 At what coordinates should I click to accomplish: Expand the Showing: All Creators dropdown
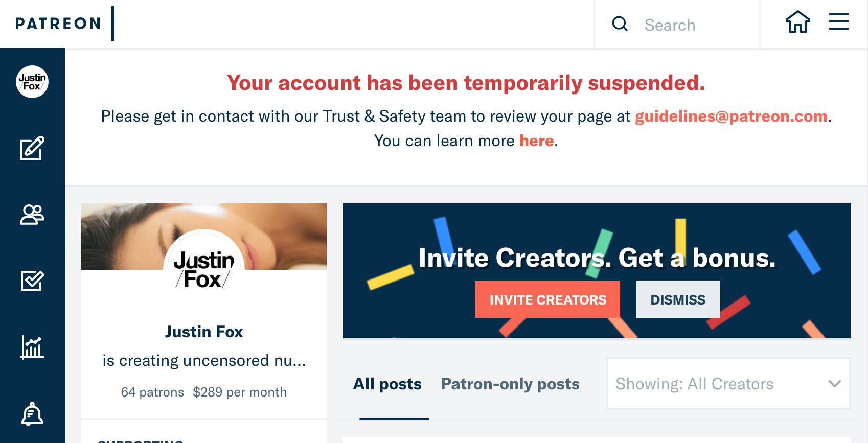pyautogui.click(x=728, y=384)
